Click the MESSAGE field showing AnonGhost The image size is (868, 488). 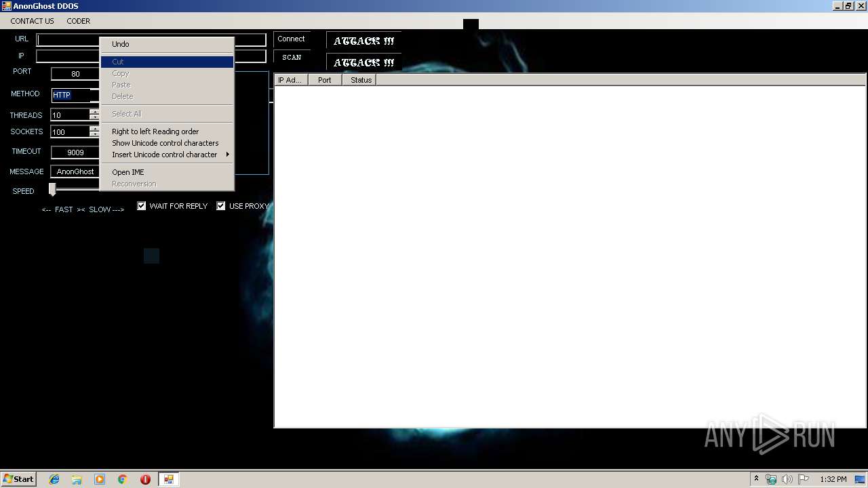coord(75,171)
